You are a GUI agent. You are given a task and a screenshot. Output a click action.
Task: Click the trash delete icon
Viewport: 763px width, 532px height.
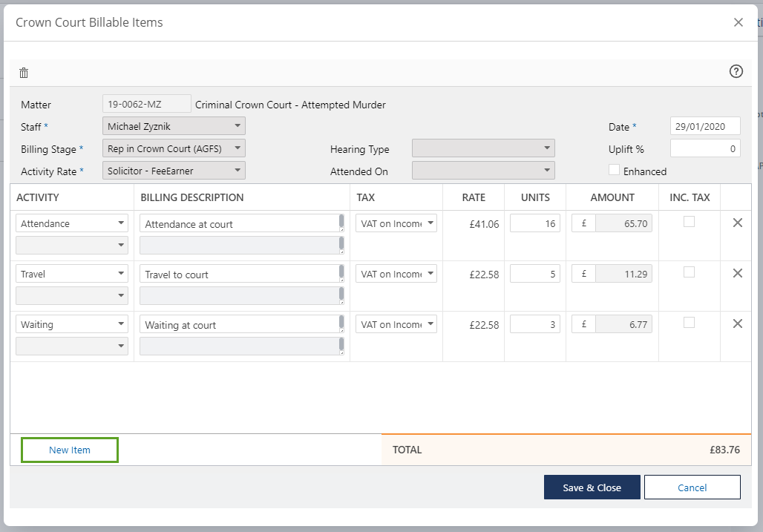24,73
